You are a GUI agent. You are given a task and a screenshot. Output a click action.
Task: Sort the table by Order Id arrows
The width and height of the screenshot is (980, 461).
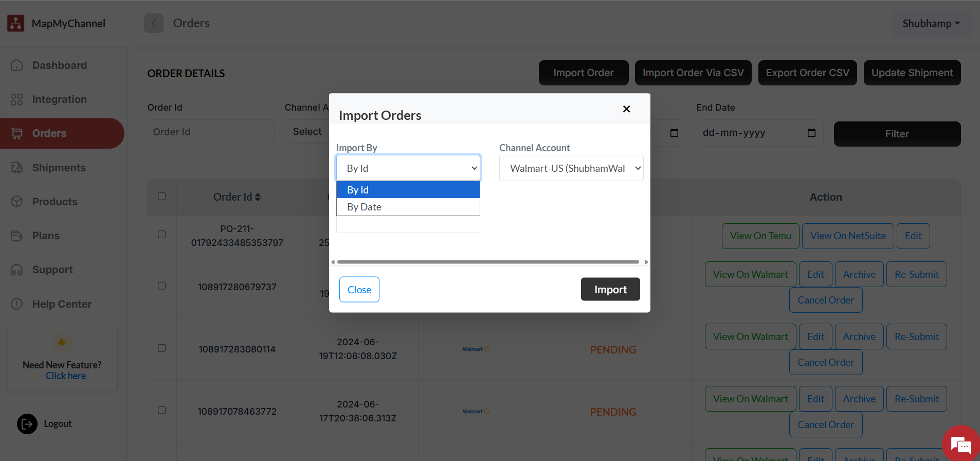[258, 197]
